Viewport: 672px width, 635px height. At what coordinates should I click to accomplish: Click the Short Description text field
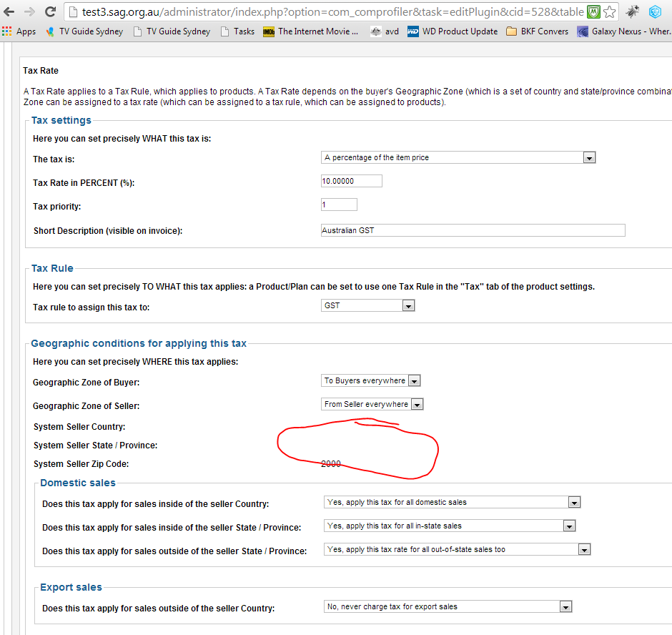pos(473,230)
